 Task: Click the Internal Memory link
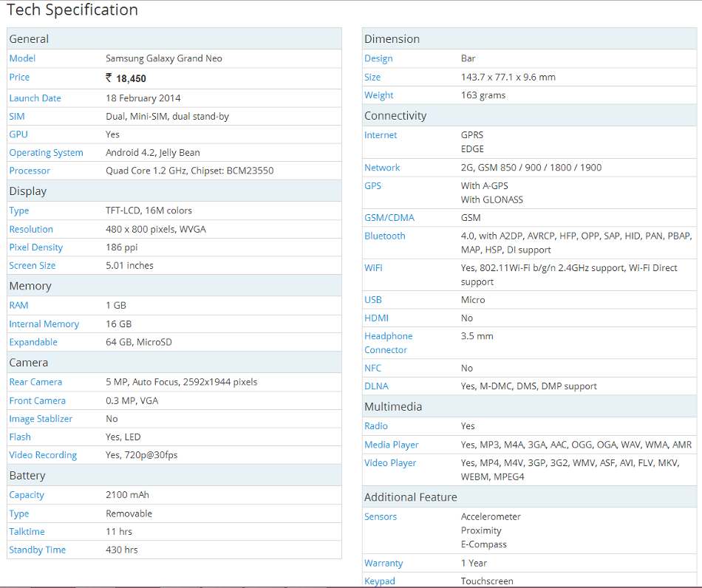tap(44, 324)
